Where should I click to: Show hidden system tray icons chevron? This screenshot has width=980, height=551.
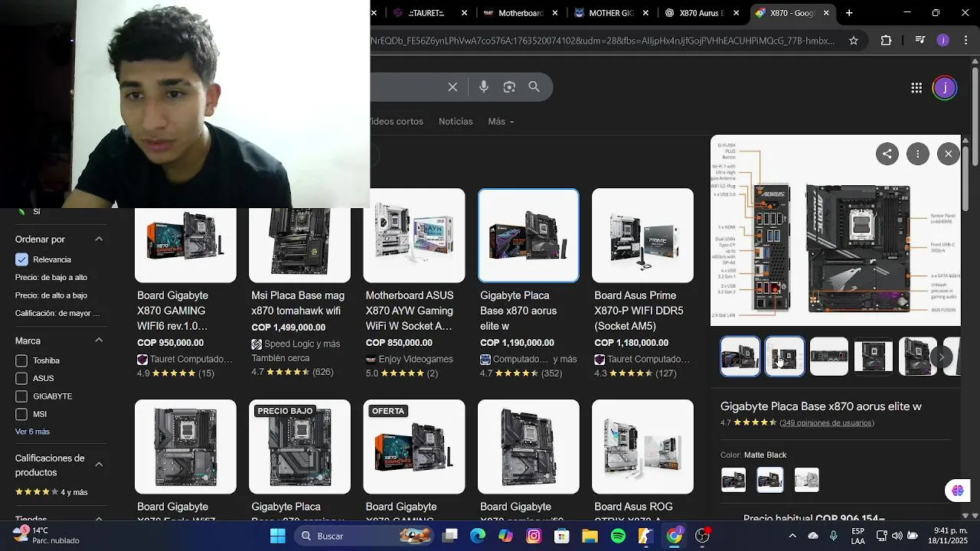click(x=792, y=536)
